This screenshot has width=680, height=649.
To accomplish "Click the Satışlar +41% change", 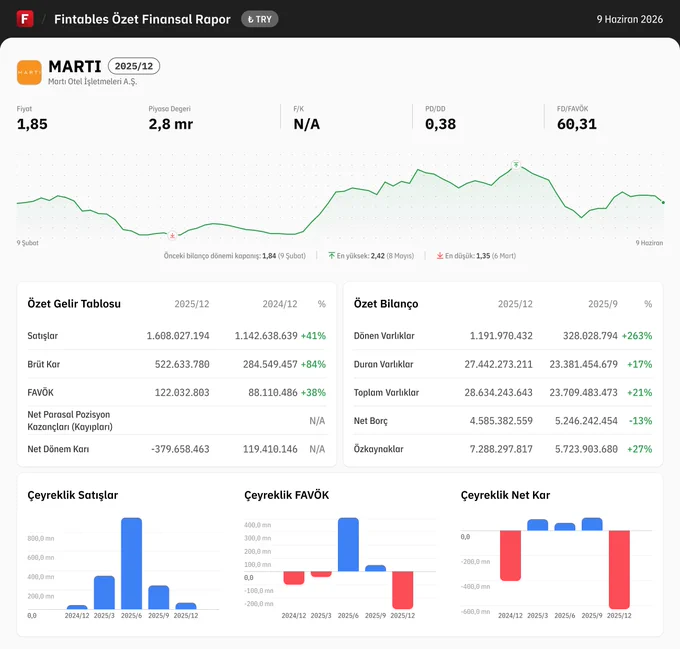I will tap(313, 336).
